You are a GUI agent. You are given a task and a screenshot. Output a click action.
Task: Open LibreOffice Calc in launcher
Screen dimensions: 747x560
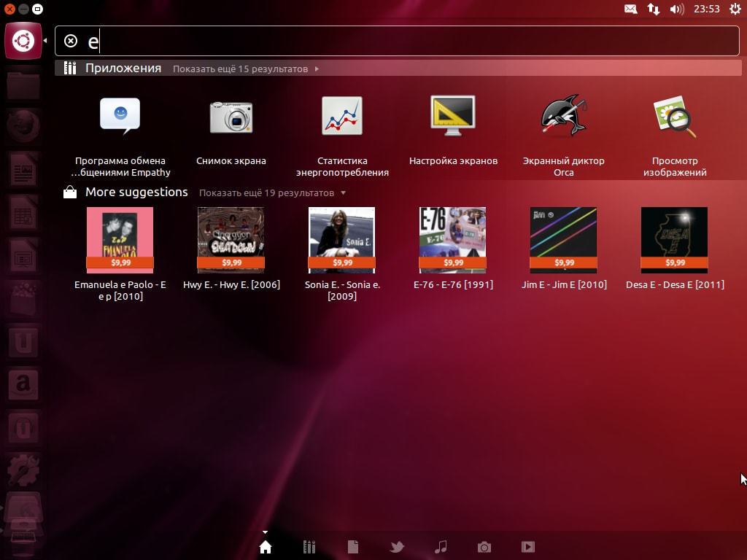point(23,212)
